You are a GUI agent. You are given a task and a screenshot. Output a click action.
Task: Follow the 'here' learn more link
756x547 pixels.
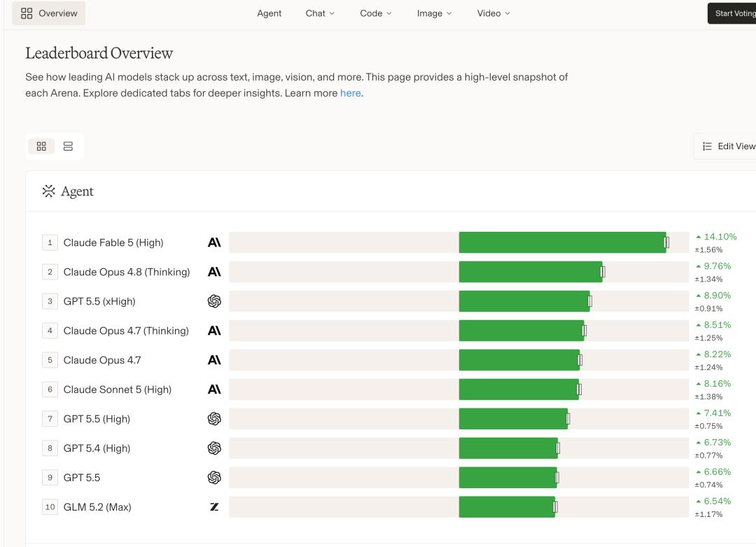[x=351, y=93]
